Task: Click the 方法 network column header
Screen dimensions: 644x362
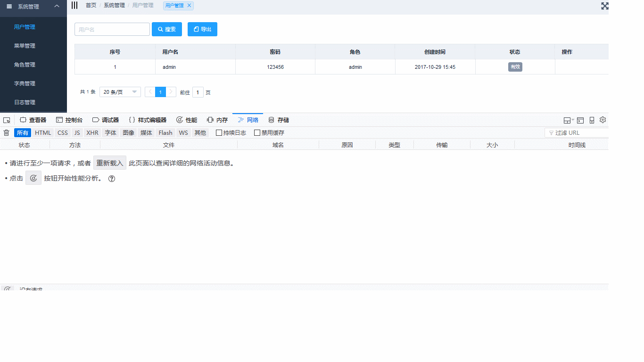Action: [75, 145]
